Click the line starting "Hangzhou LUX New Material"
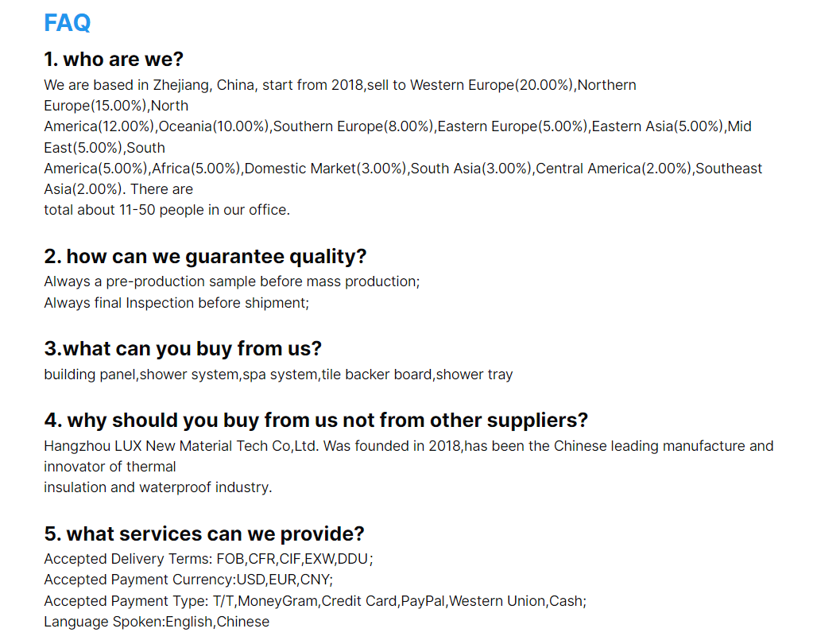The image size is (813, 644). pyautogui.click(x=408, y=446)
